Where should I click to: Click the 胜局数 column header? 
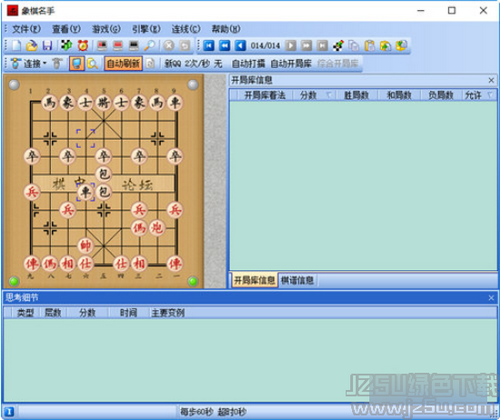pyautogui.click(x=357, y=95)
